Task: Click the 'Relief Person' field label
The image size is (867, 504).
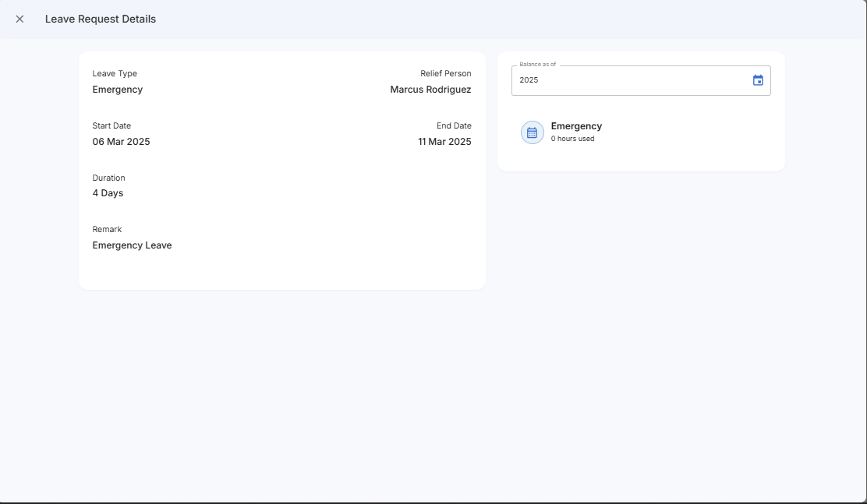Action: pos(445,74)
